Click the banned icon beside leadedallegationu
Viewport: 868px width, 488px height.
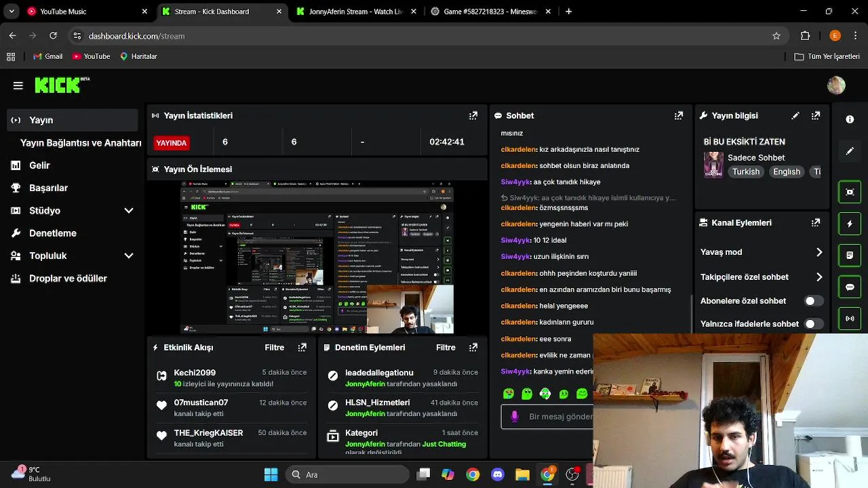(333, 375)
